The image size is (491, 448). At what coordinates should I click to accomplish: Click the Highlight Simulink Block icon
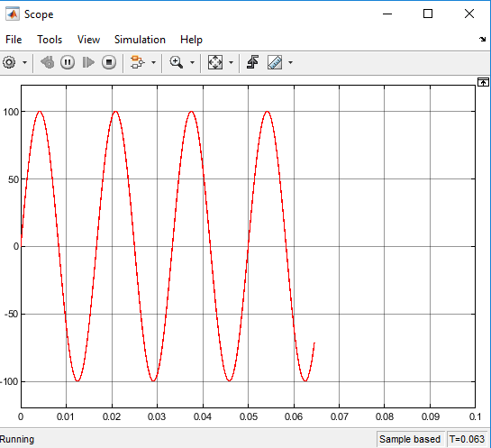coord(137,62)
